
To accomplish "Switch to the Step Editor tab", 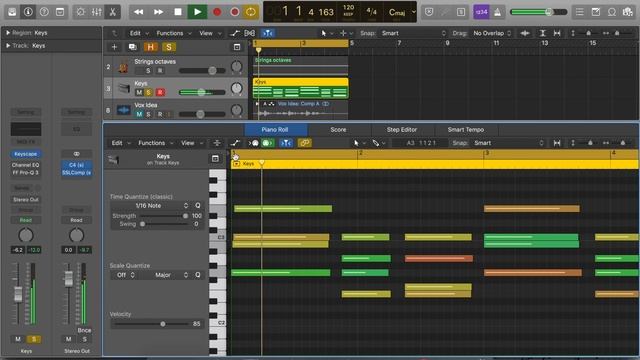I will (x=402, y=129).
